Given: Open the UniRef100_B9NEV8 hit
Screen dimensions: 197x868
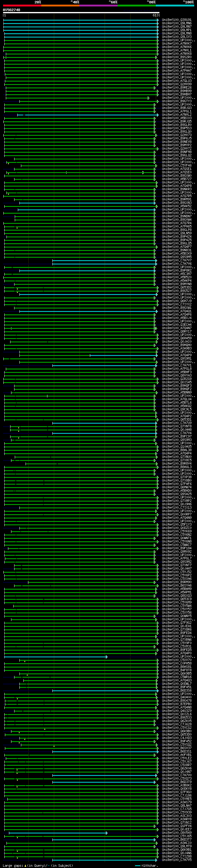Looking at the screenshot, I should [x=177, y=142].
